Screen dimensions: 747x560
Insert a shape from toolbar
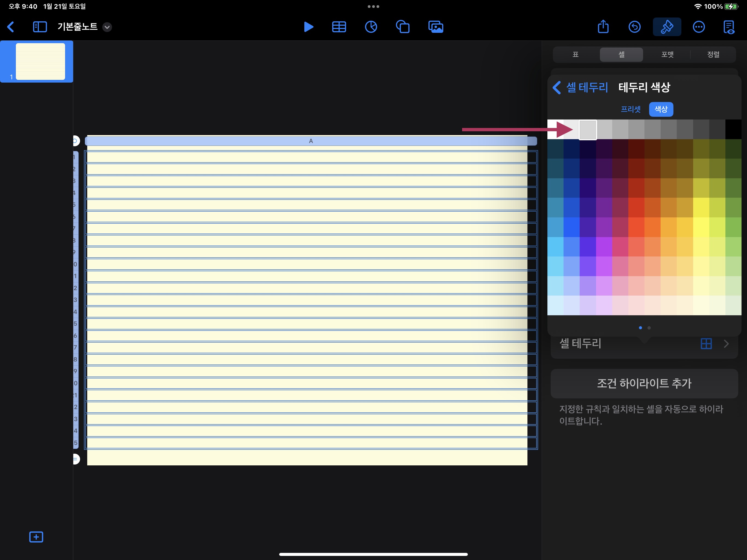click(402, 27)
